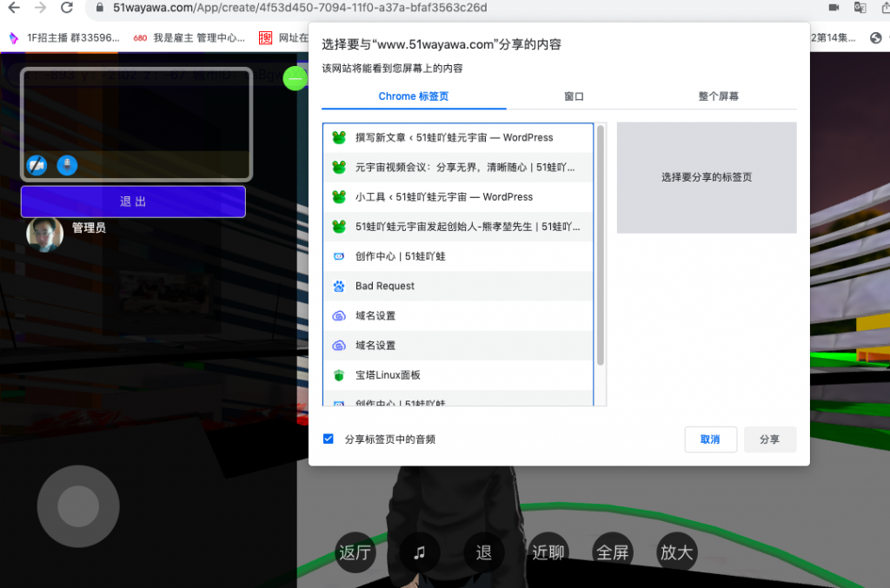
Task: Toggle the 分享标签页中的音频 checkbox
Action: tap(328, 439)
